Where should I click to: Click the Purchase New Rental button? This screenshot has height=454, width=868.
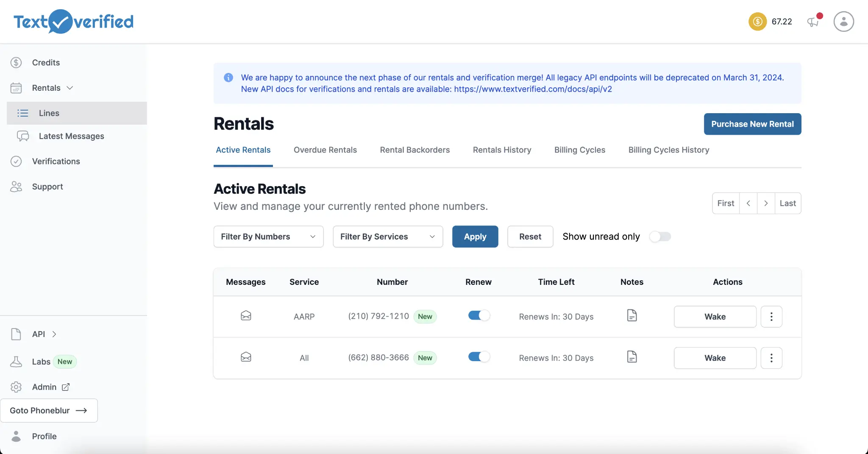753,124
